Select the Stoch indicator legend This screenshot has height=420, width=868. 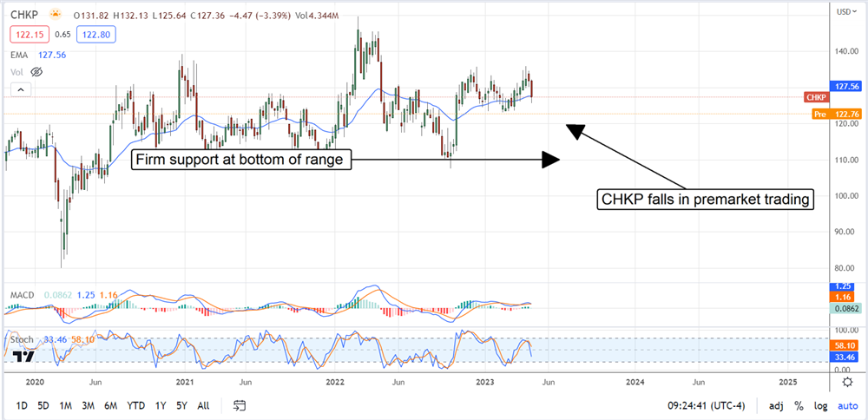(x=23, y=339)
